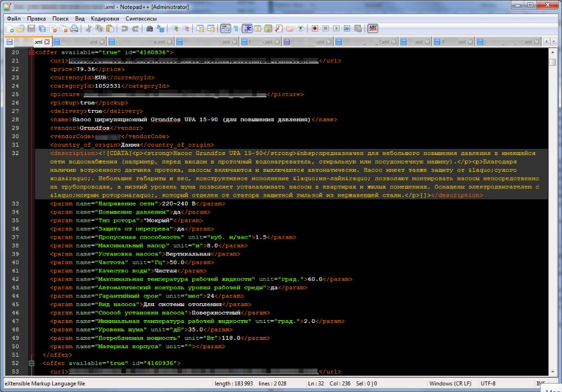Toggle the indent guide button

[247, 28]
